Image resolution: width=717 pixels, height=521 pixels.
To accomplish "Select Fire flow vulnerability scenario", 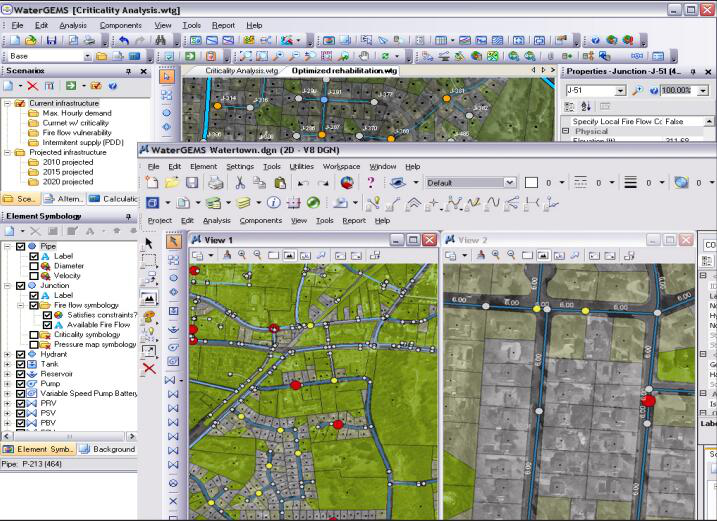I will (77, 133).
